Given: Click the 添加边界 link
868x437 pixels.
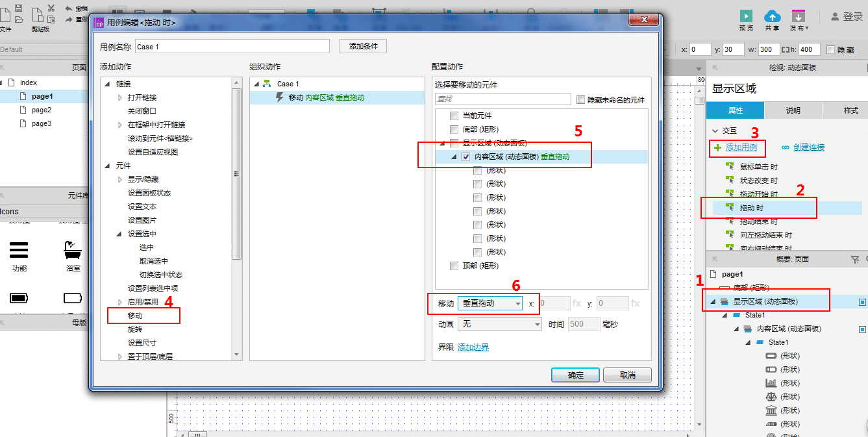Looking at the screenshot, I should (x=473, y=347).
